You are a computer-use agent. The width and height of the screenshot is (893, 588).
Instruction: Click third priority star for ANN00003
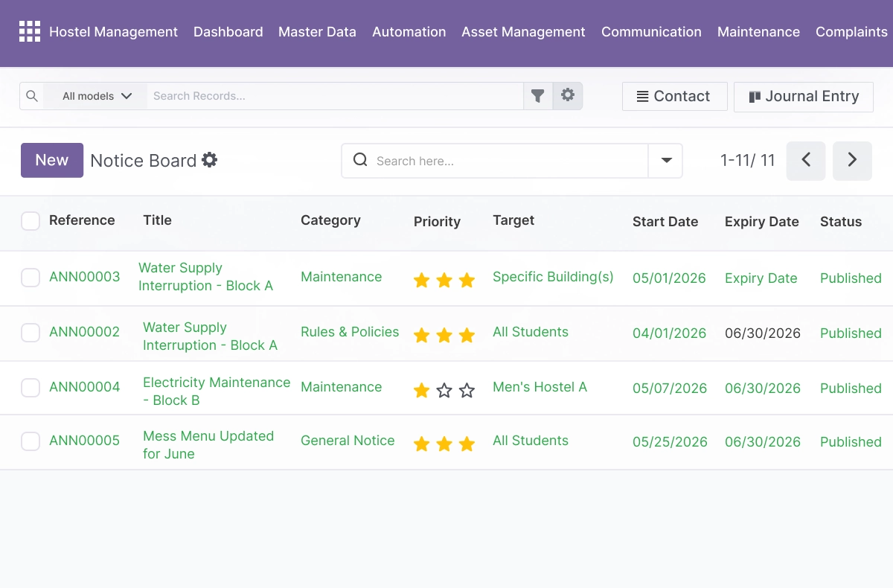(x=467, y=280)
